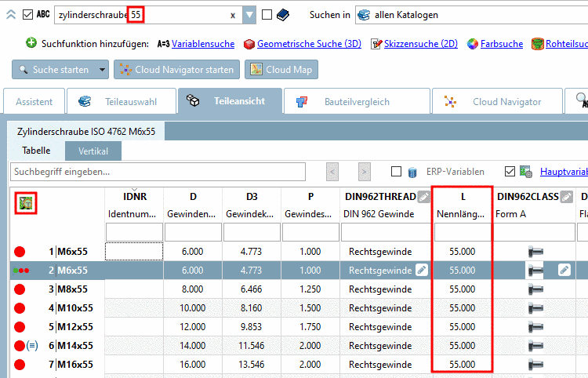Click the sketch search pencil icon
588x378 pixels.
click(x=376, y=44)
